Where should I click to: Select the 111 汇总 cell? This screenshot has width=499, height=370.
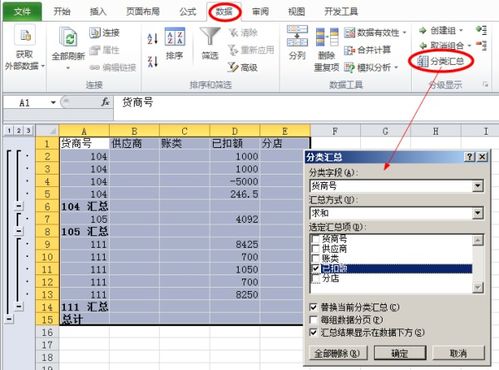click(85, 307)
